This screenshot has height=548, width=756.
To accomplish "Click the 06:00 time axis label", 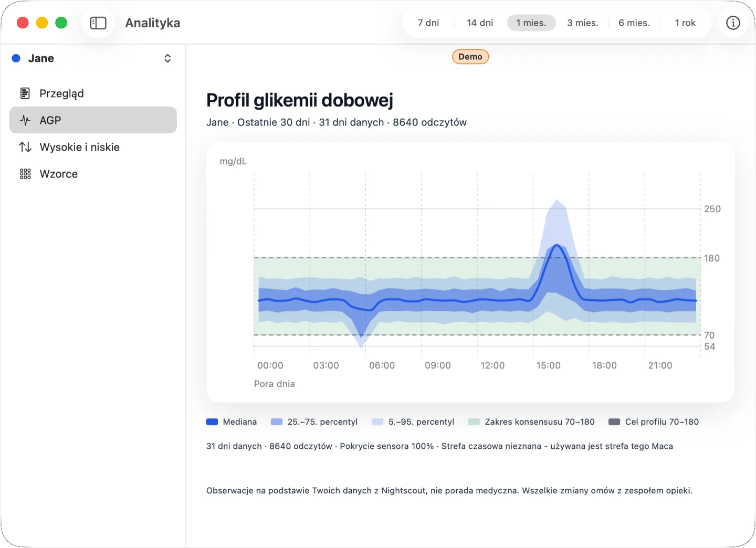I will click(382, 365).
